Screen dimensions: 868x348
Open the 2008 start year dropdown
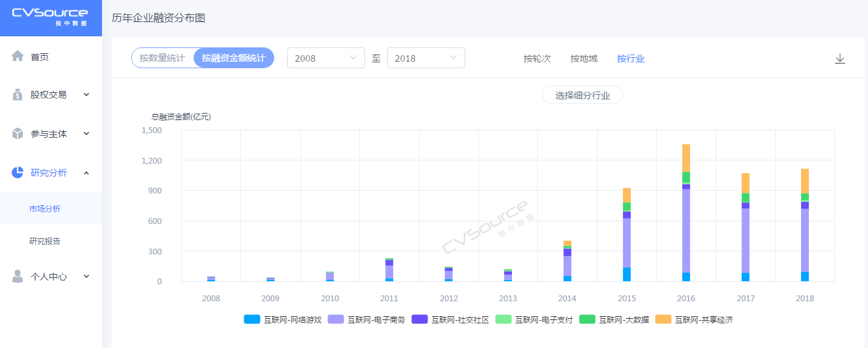coord(325,58)
